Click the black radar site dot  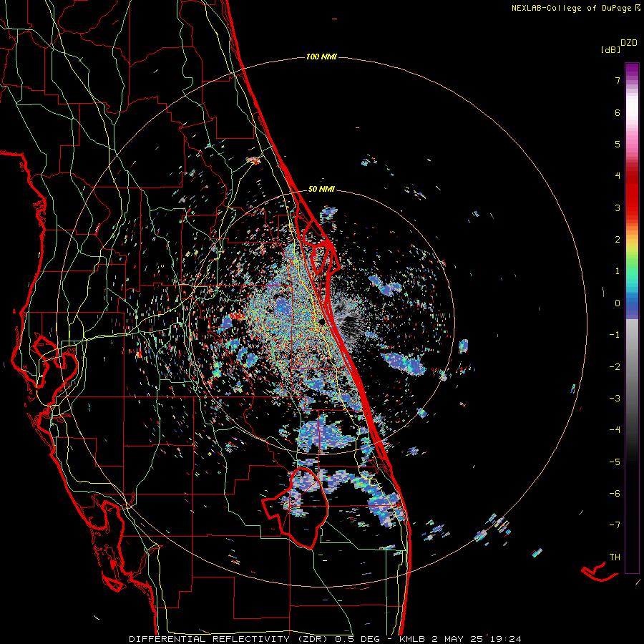coord(321,321)
